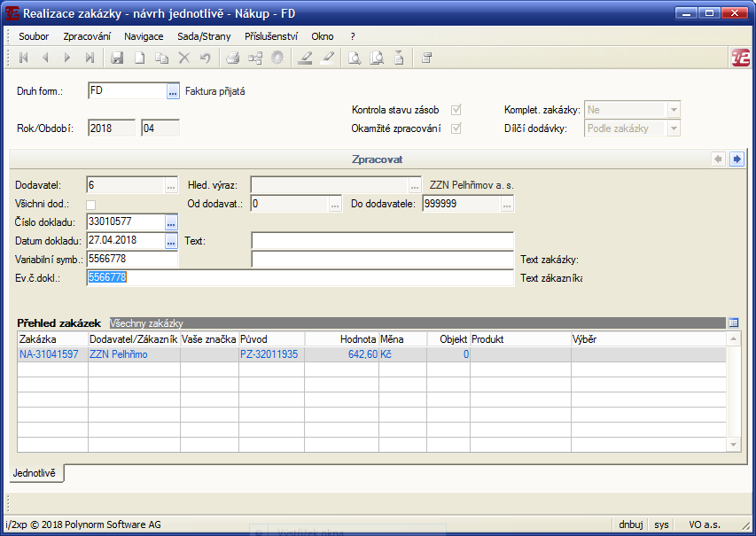The image size is (756, 536).
Task: Open search with the double document magnifier
Action: 377,58
